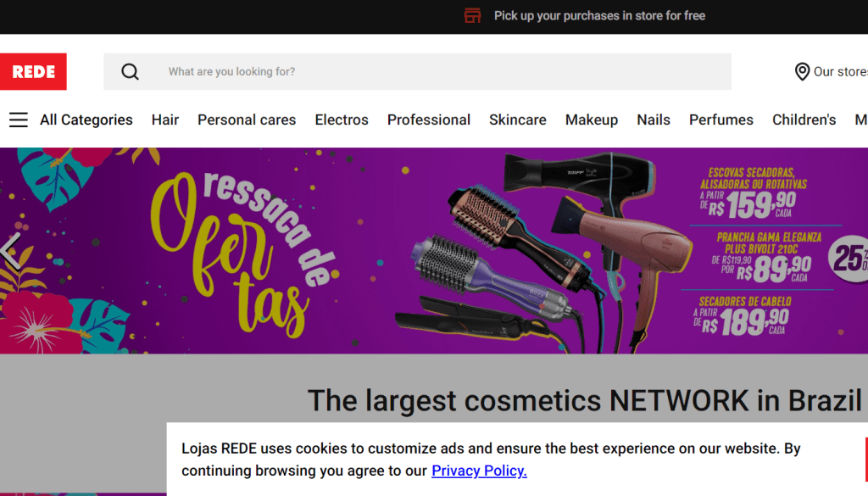Go to Children's category
This screenshot has height=496, width=868.
click(804, 120)
